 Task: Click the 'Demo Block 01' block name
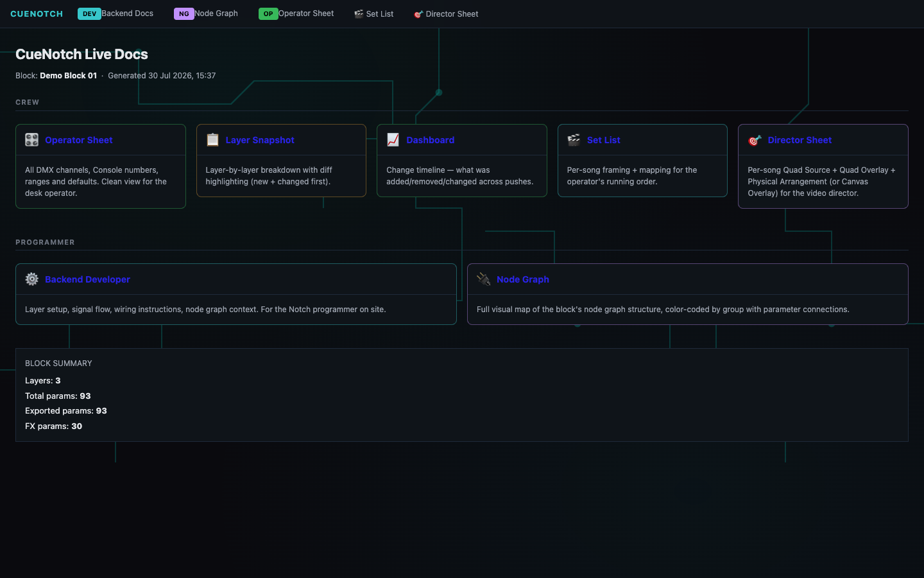coord(68,76)
